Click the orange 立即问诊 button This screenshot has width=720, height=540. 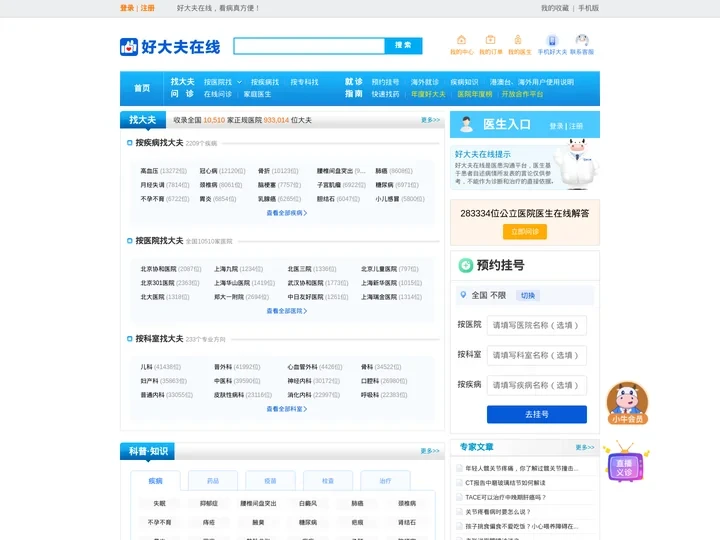coord(525,231)
